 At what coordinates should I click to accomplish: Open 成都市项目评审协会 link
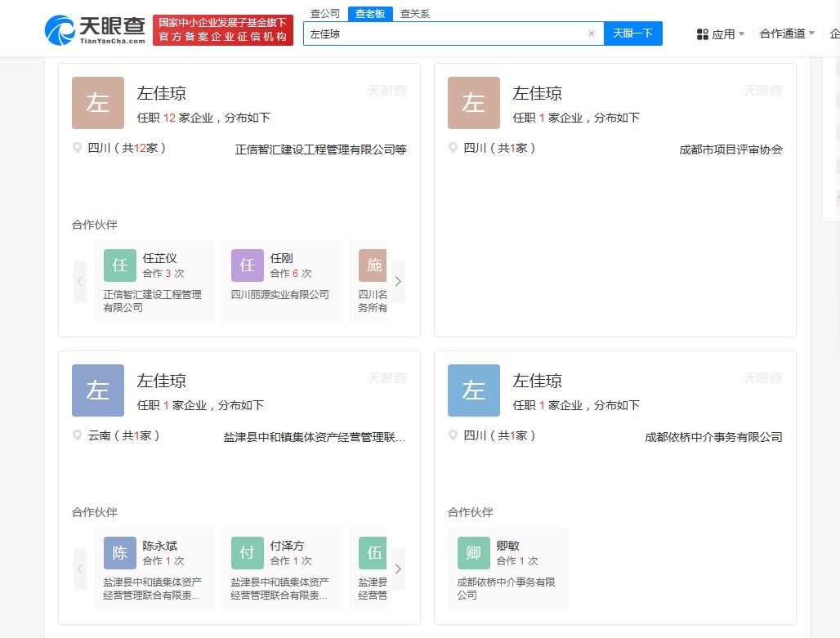pyautogui.click(x=731, y=149)
